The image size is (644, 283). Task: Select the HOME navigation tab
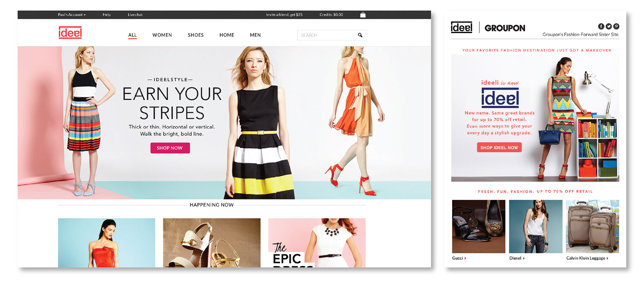click(x=227, y=35)
